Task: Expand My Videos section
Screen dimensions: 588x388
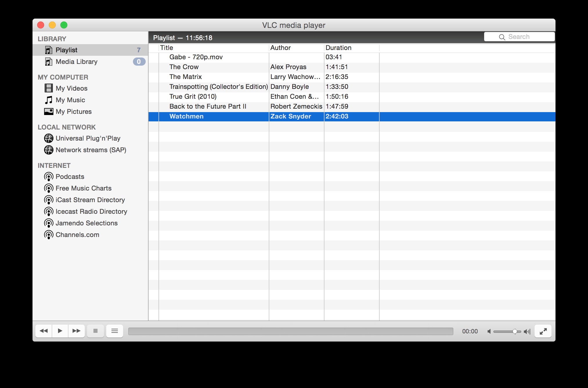Action: 71,88
